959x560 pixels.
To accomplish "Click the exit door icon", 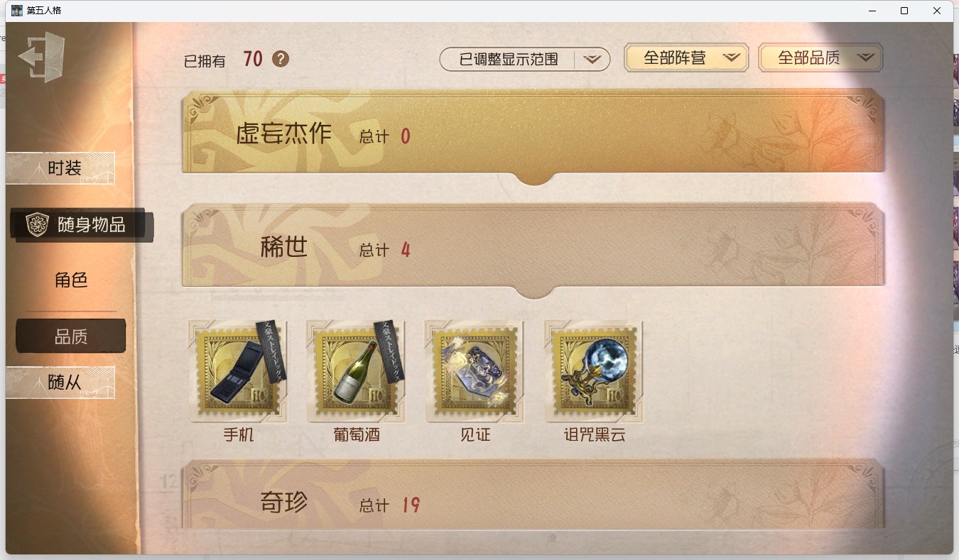I will (42, 57).
